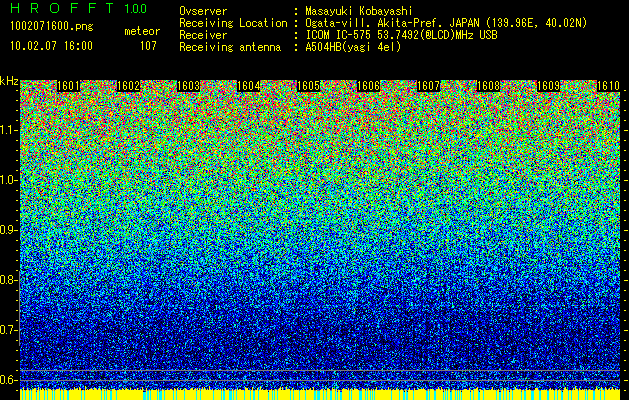Click the meteor count value 107
The image size is (629, 400).
148,46
